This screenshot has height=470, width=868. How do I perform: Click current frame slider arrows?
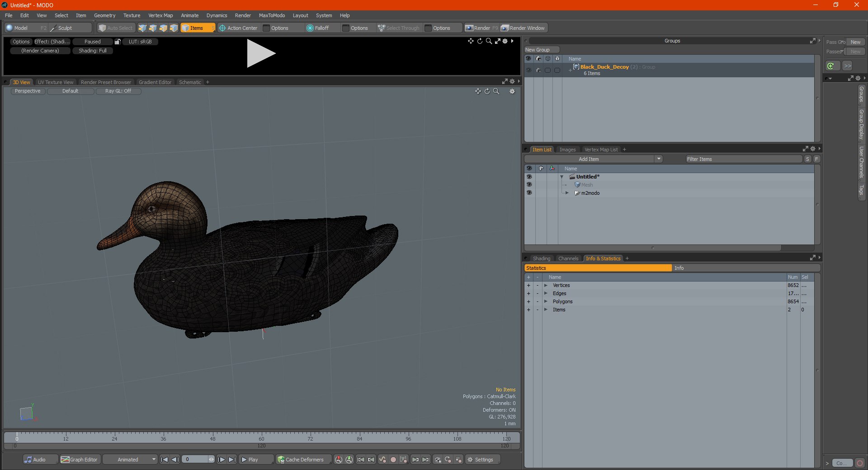click(x=211, y=460)
